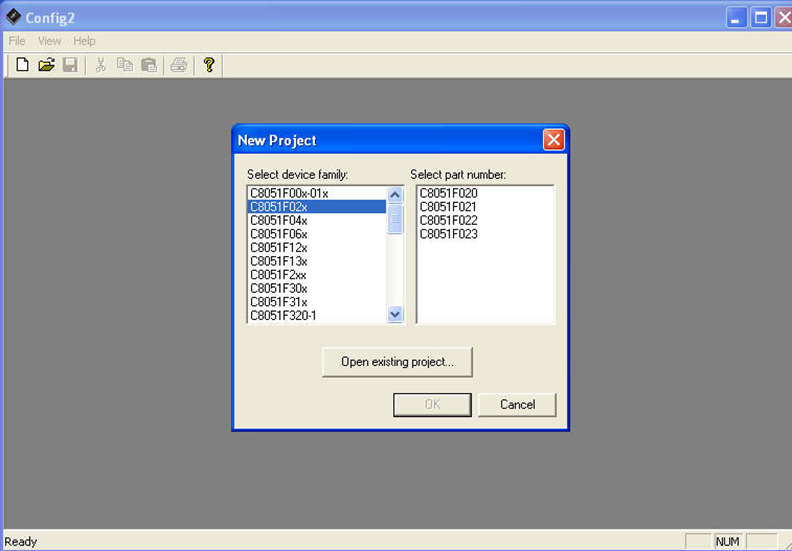
Task: Minimize the Config2 window
Action: click(x=736, y=18)
